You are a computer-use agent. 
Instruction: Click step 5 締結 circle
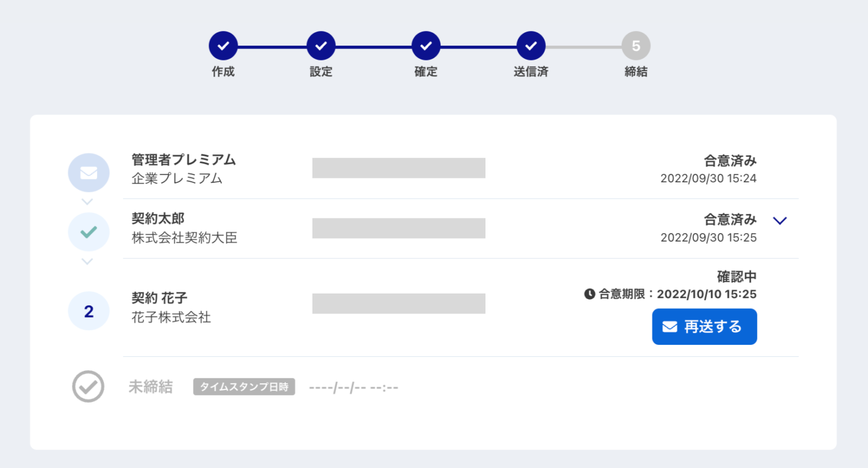pos(636,46)
